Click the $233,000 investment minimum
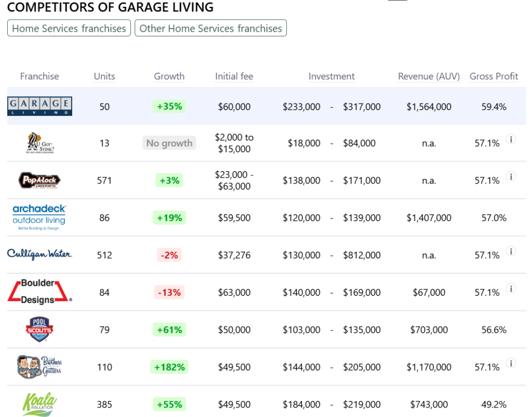The height and width of the screenshot is (417, 532). [301, 107]
